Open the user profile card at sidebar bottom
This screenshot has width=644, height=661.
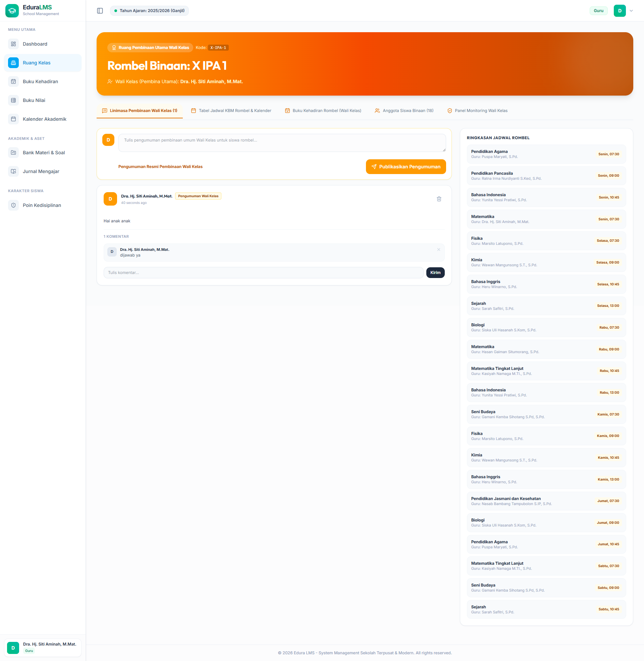pos(43,648)
